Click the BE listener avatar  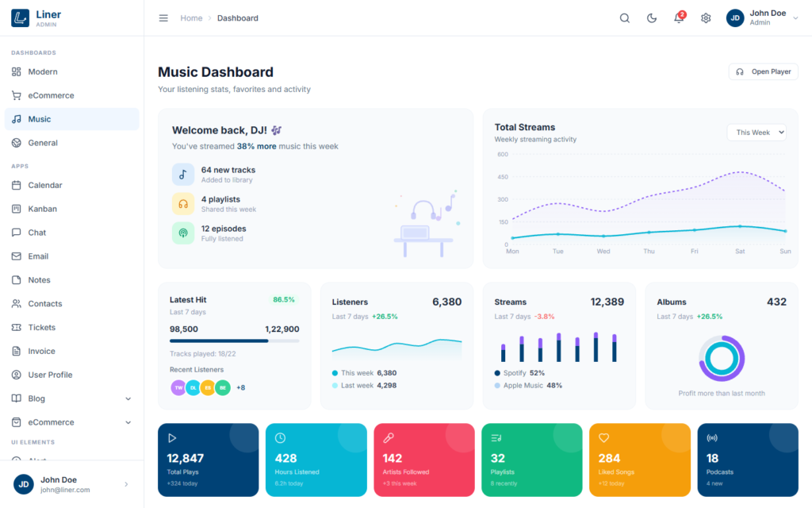pos(223,387)
